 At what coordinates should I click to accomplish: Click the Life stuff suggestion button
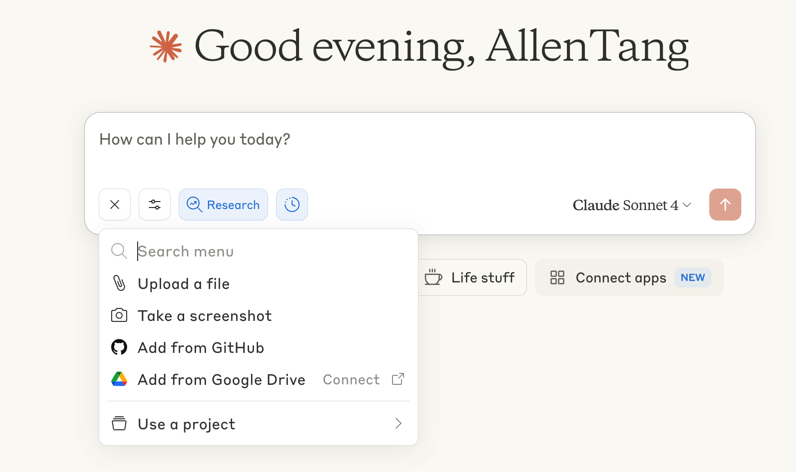click(472, 278)
